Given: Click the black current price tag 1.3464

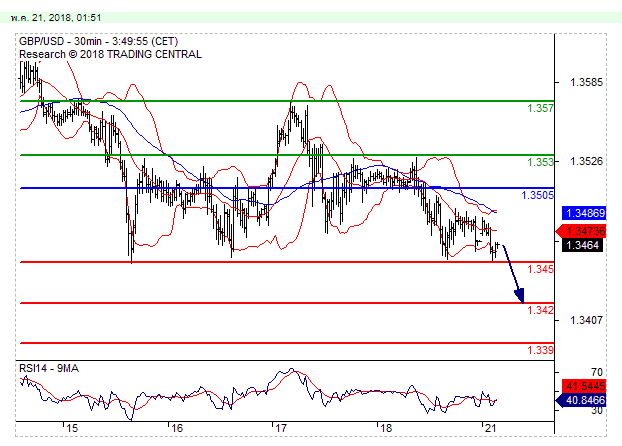Looking at the screenshot, I should click(x=582, y=245).
